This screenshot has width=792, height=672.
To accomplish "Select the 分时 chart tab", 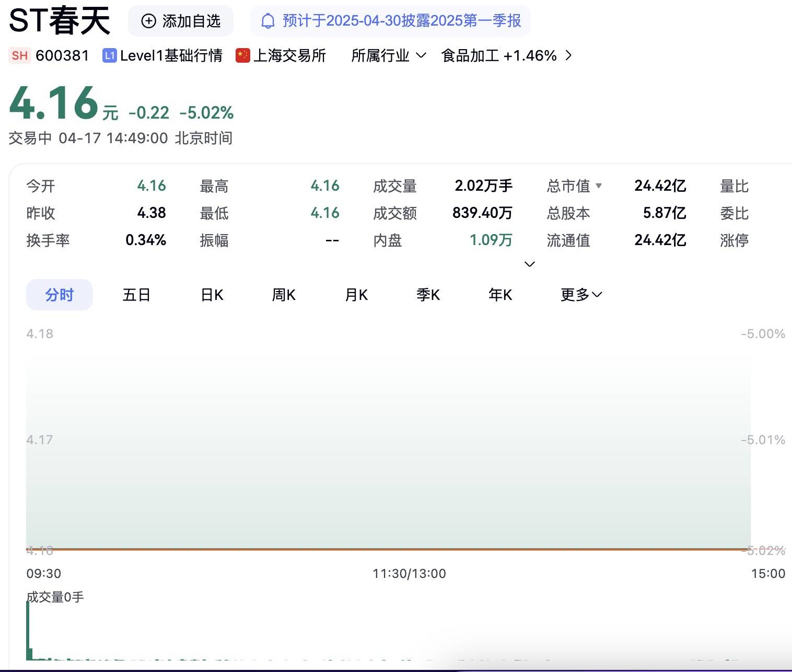I will pyautogui.click(x=60, y=295).
